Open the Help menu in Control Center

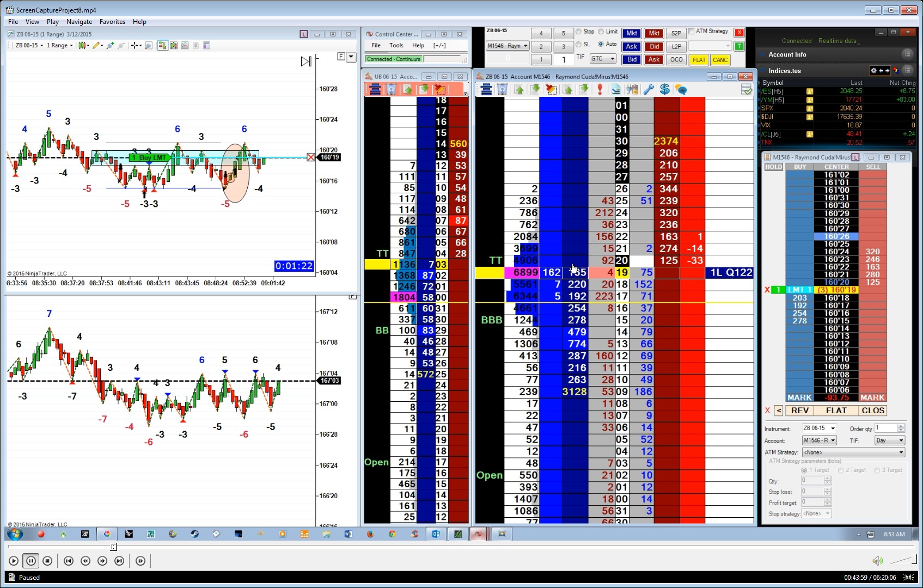[x=418, y=46]
